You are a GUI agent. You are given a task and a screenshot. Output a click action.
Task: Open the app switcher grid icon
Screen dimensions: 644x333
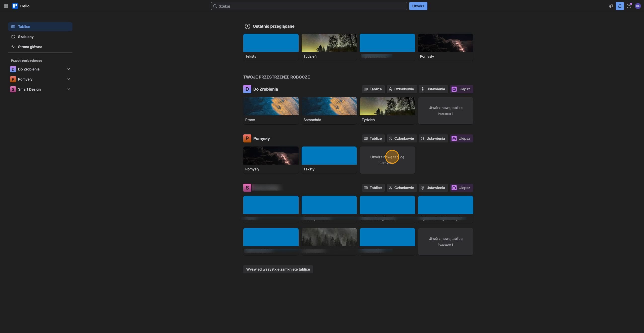pyautogui.click(x=6, y=6)
